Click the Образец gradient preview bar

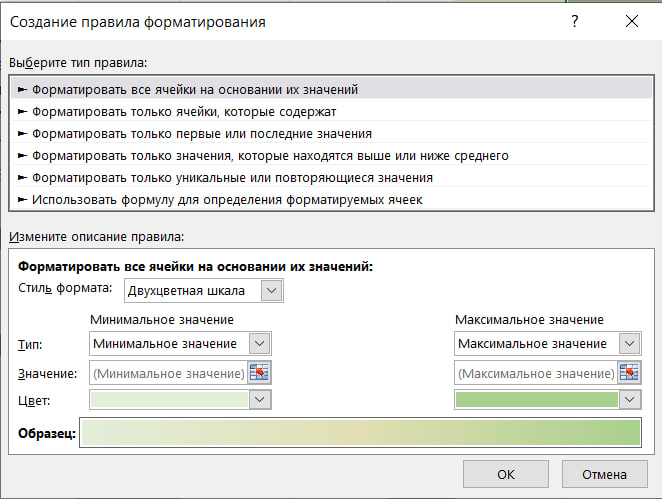360,433
